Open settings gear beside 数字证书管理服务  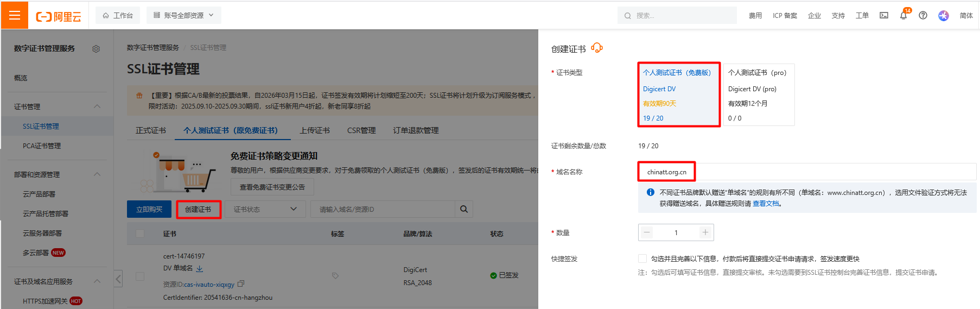tap(96, 49)
